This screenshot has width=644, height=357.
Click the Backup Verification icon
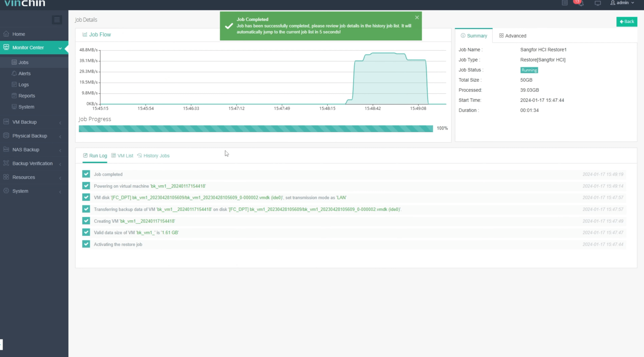click(x=6, y=163)
